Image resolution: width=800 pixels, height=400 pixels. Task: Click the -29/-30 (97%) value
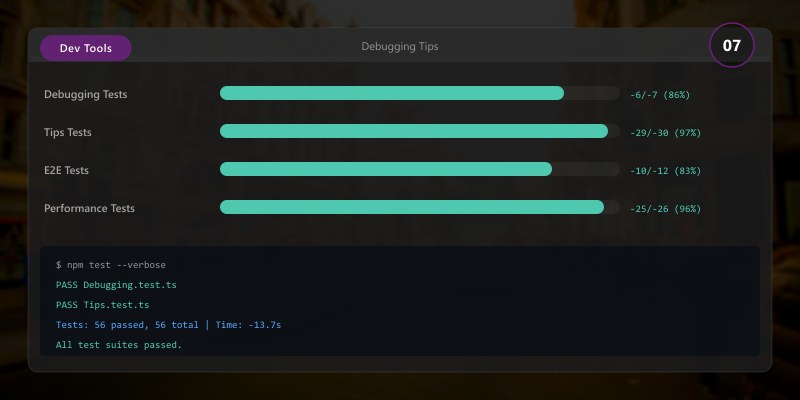click(x=665, y=133)
